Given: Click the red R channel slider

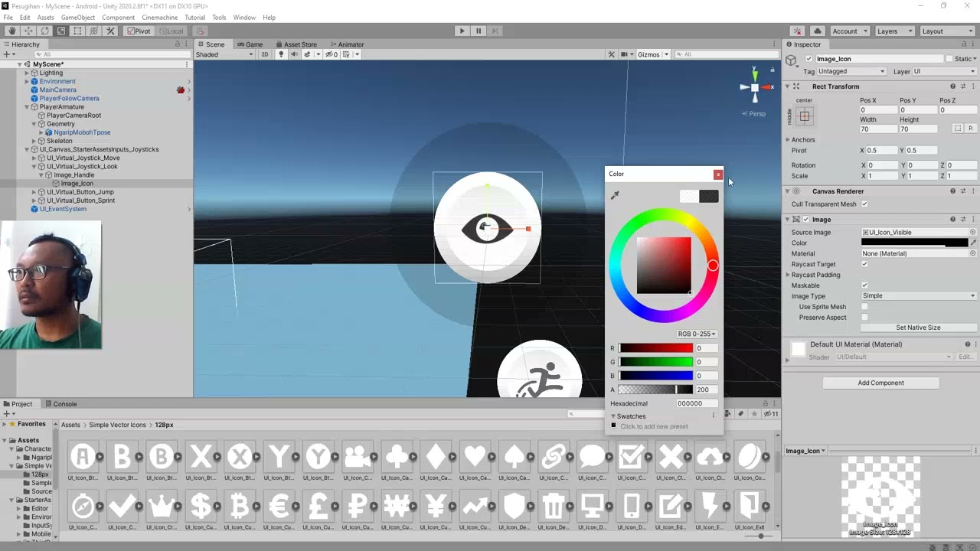Looking at the screenshot, I should [656, 348].
